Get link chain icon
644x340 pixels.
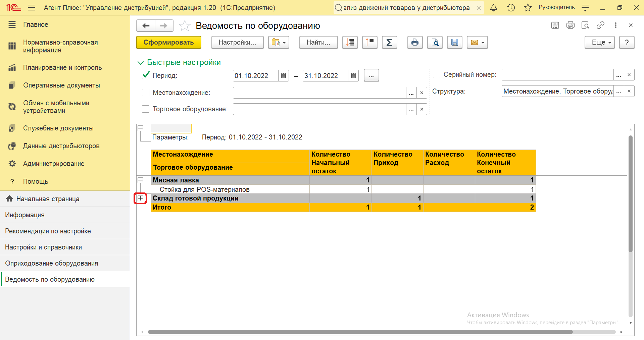pos(600,25)
